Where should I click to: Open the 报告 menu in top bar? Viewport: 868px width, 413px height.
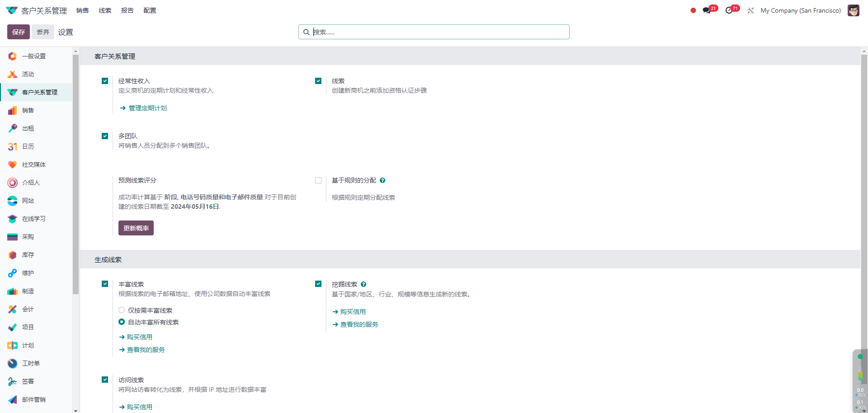pos(127,10)
